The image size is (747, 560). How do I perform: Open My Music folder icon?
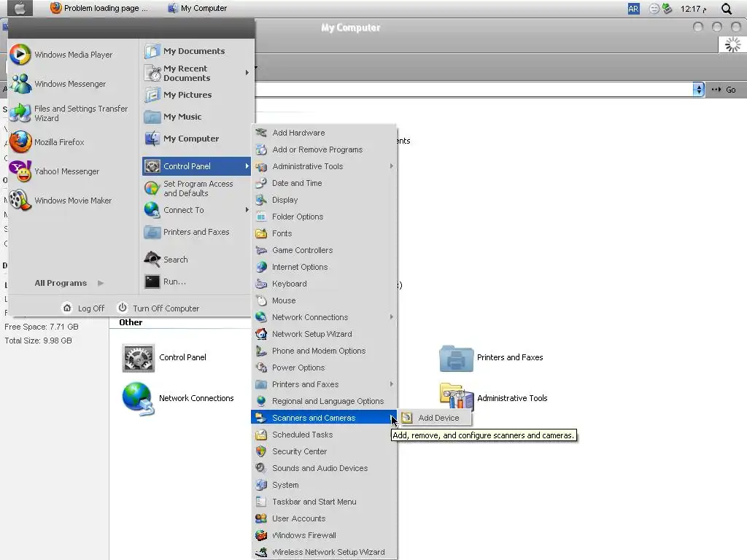pos(152,117)
